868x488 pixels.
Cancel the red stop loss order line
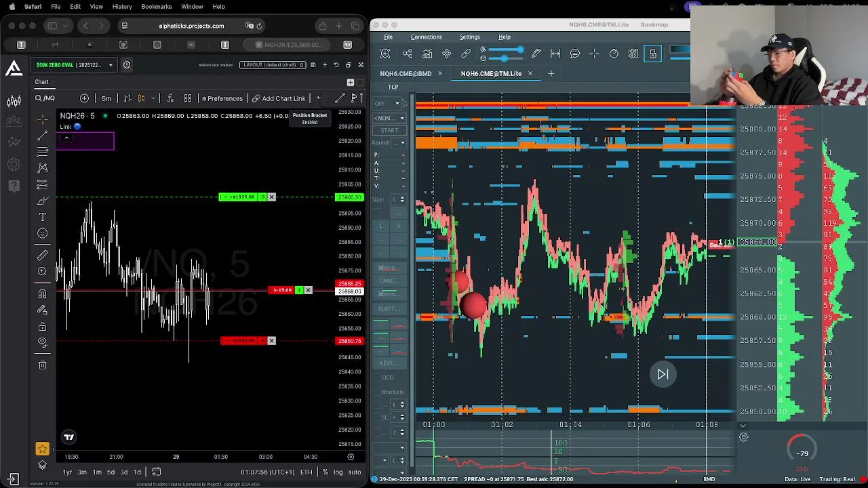coord(271,341)
